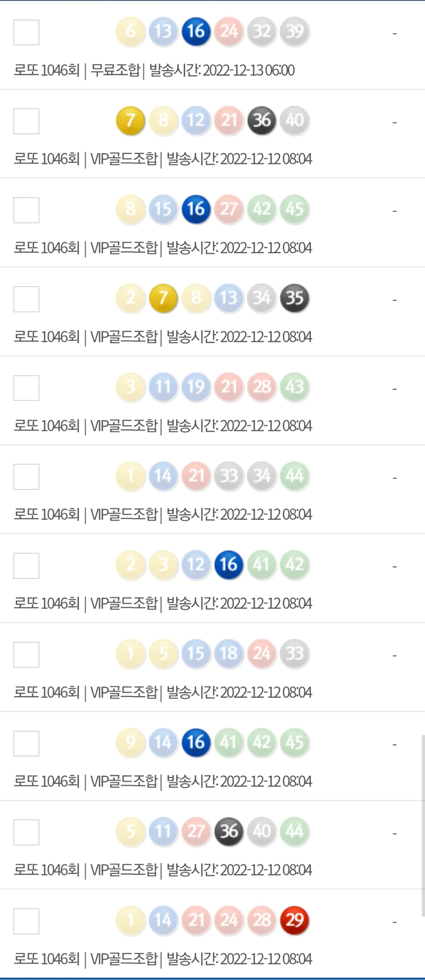Click the red highlighted ball number 29
Image resolution: width=425 pixels, height=980 pixels.
[294, 920]
